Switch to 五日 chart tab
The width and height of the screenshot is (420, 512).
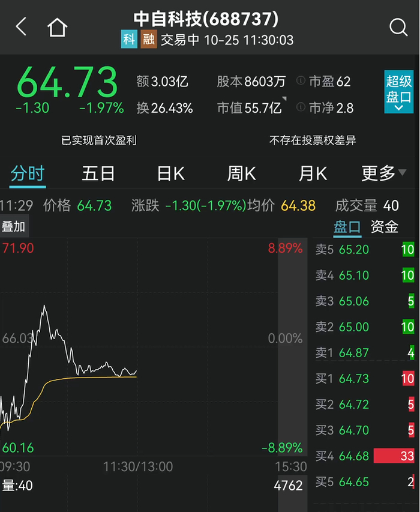[x=98, y=173]
